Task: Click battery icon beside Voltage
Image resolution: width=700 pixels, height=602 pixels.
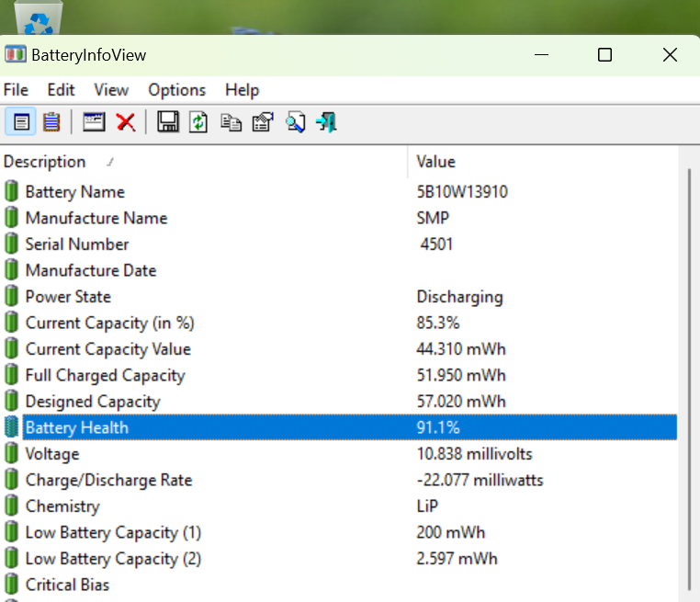Action: tap(12, 453)
